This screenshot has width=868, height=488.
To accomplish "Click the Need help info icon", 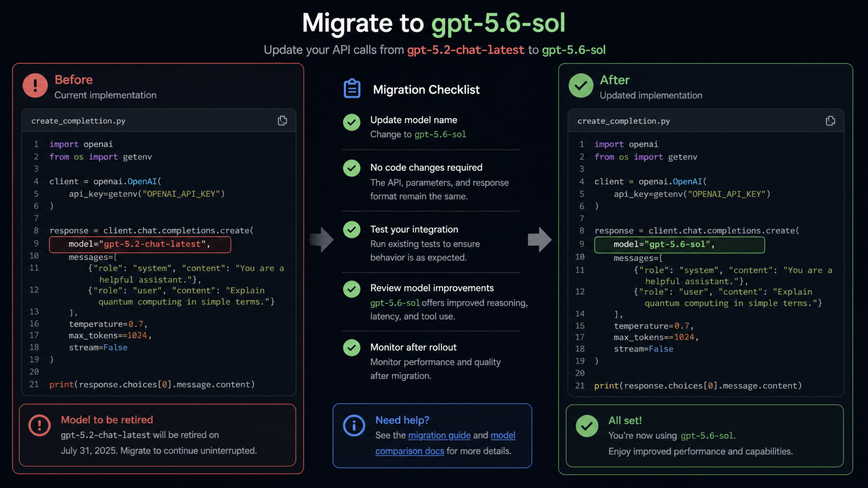I will (354, 425).
